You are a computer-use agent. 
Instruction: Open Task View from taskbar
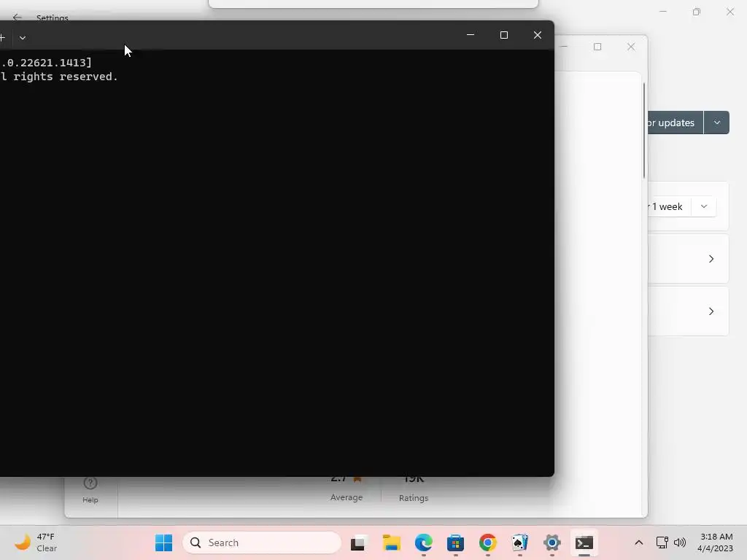click(x=359, y=542)
